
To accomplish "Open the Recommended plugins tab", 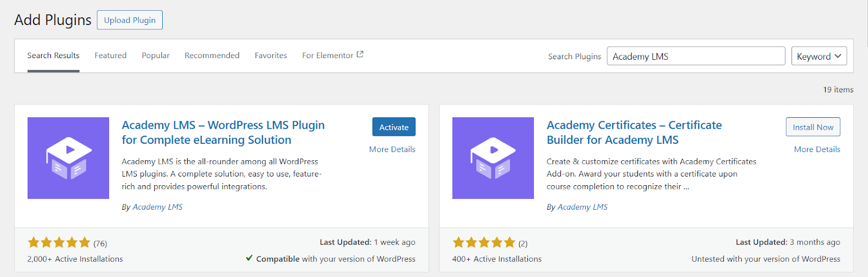I will pos(212,55).
